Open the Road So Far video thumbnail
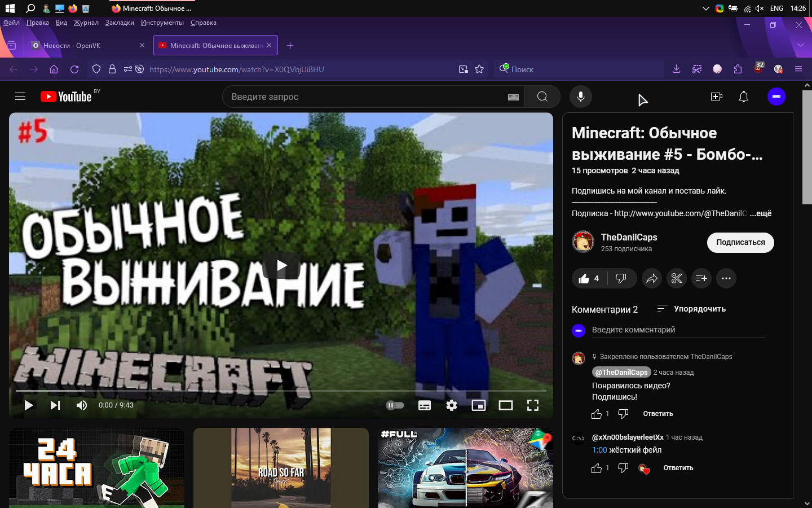Screen dimensions: 812x508 click(x=281, y=468)
